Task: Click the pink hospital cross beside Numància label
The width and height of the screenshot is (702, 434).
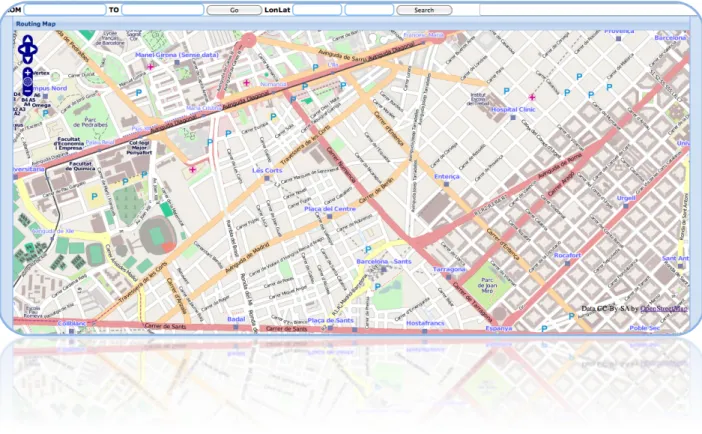Action: [x=246, y=83]
